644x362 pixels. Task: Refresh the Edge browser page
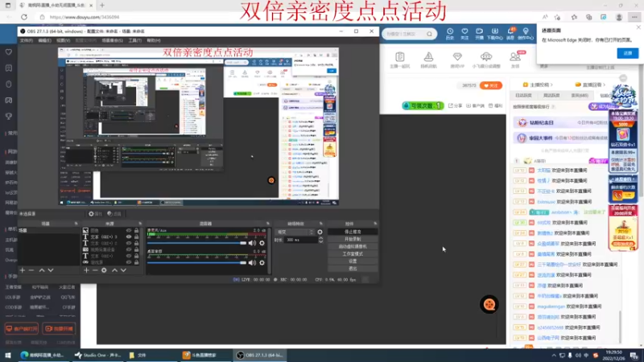pyautogui.click(x=24, y=17)
